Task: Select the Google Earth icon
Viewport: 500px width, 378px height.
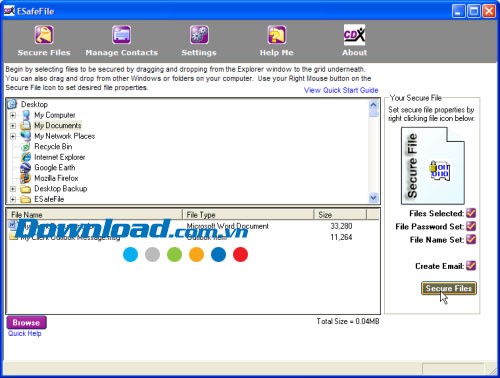Action: (26, 167)
